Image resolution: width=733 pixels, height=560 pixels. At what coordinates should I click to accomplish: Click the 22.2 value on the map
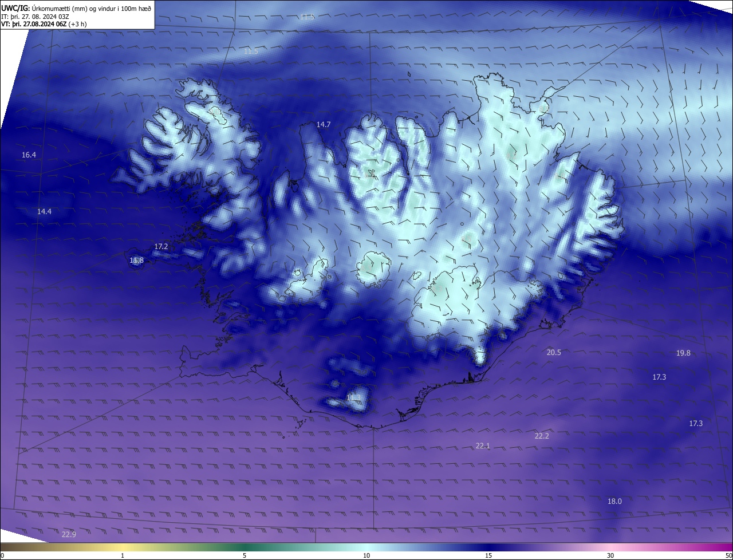click(x=542, y=436)
